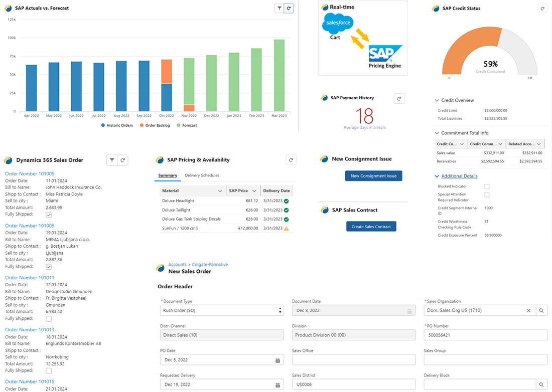Refresh the SAP Payment History card

click(399, 98)
